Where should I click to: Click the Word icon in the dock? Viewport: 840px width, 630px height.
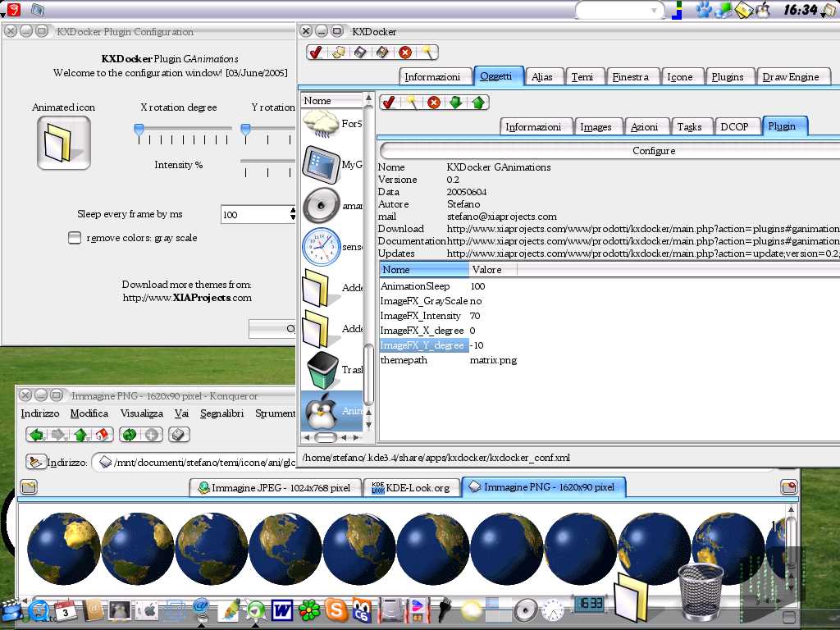tap(282, 609)
